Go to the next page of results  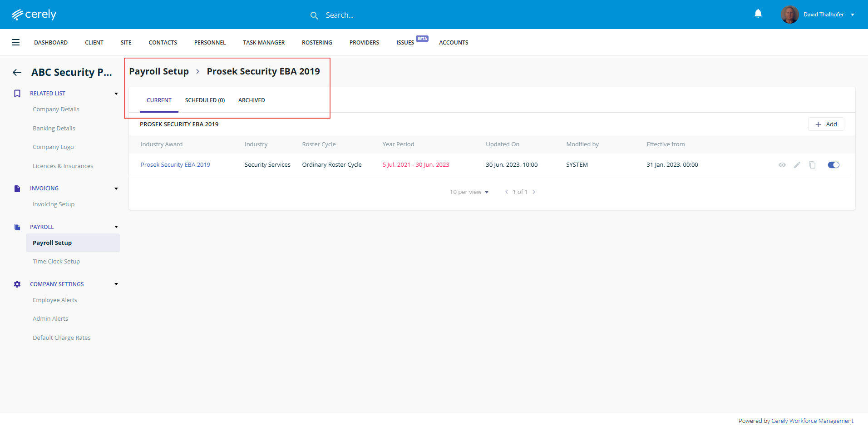pyautogui.click(x=534, y=192)
